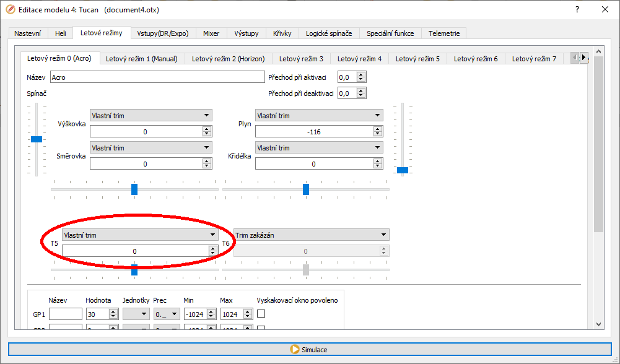Open the Telemetrie tab

click(444, 33)
